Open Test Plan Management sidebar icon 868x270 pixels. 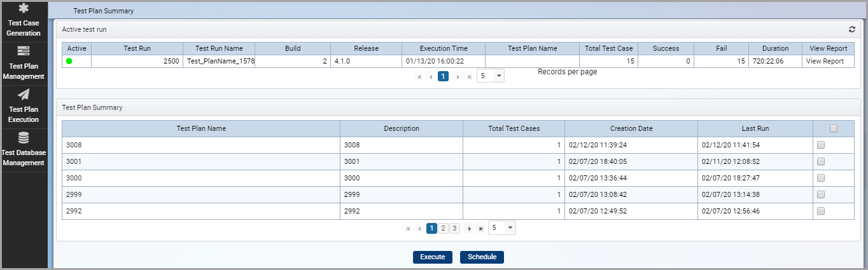pyautogui.click(x=24, y=51)
